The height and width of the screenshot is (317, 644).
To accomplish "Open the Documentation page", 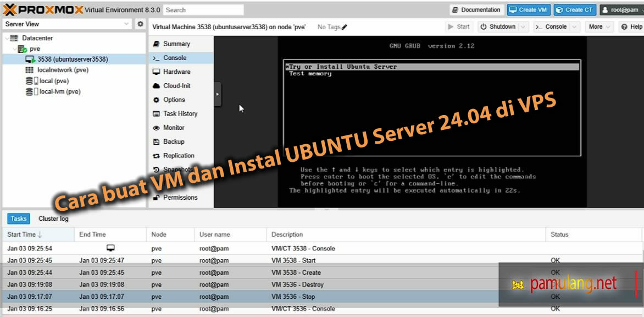I will click(x=476, y=10).
